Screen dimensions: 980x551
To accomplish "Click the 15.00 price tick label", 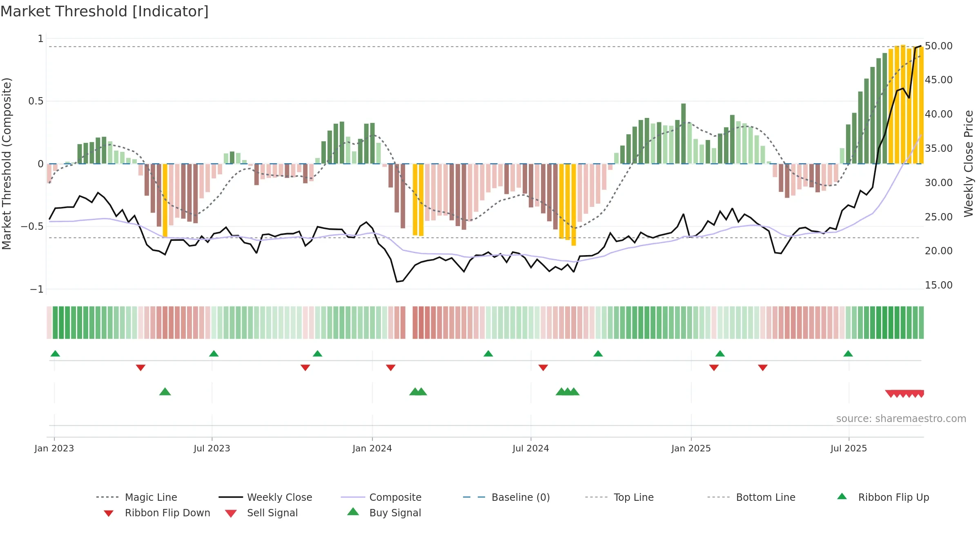I will point(938,285).
